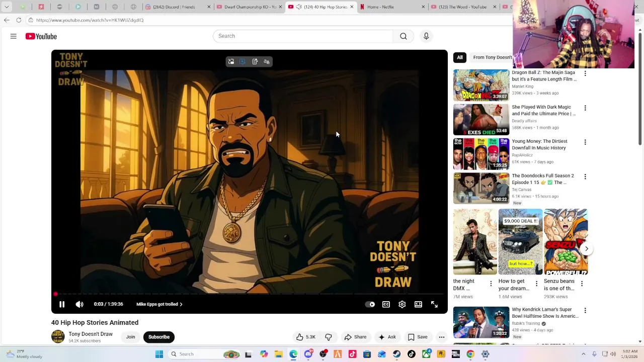Image resolution: width=644 pixels, height=362 pixels.
Task: Mute the video volume
Action: 79,304
